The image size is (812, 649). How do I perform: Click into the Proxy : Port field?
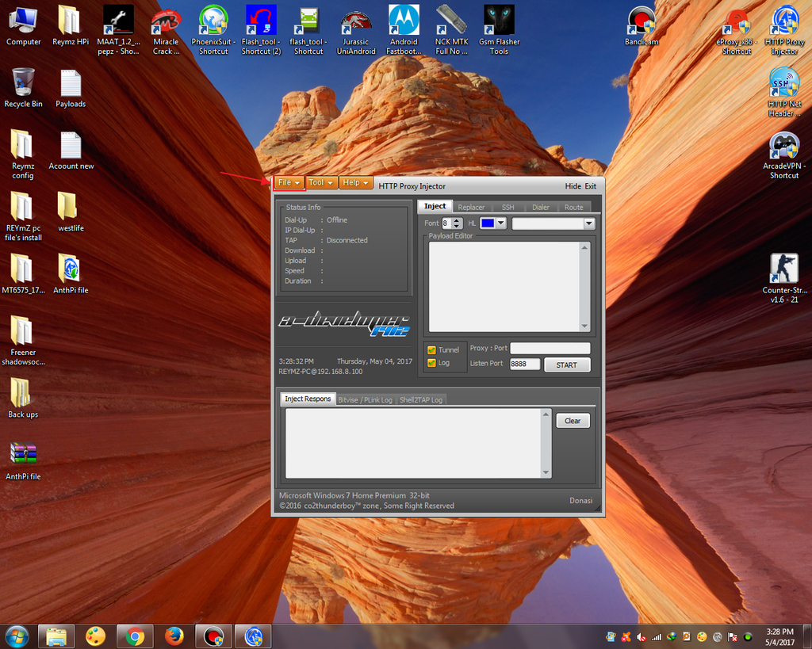[550, 348]
